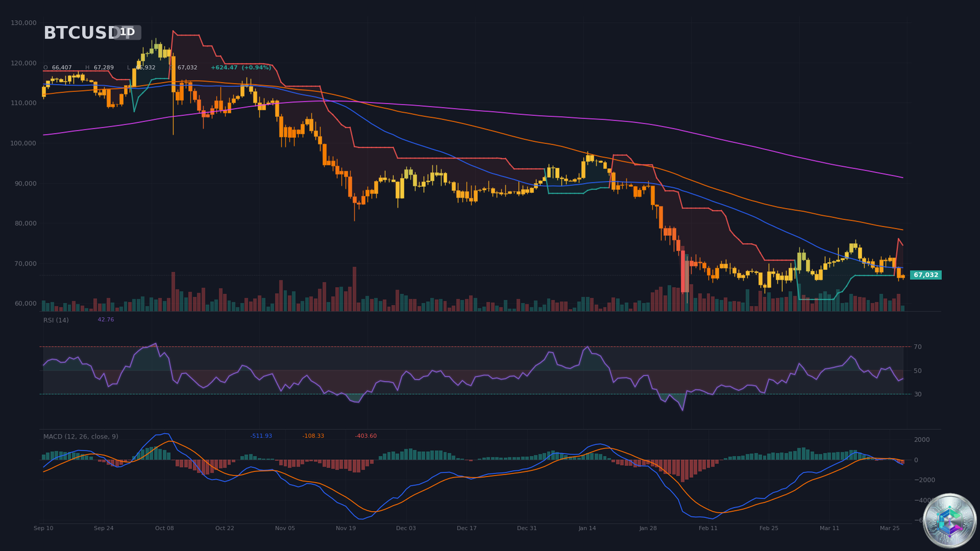Click the red histogram value -403.60
Viewport: 980px width, 551px height.
point(366,436)
